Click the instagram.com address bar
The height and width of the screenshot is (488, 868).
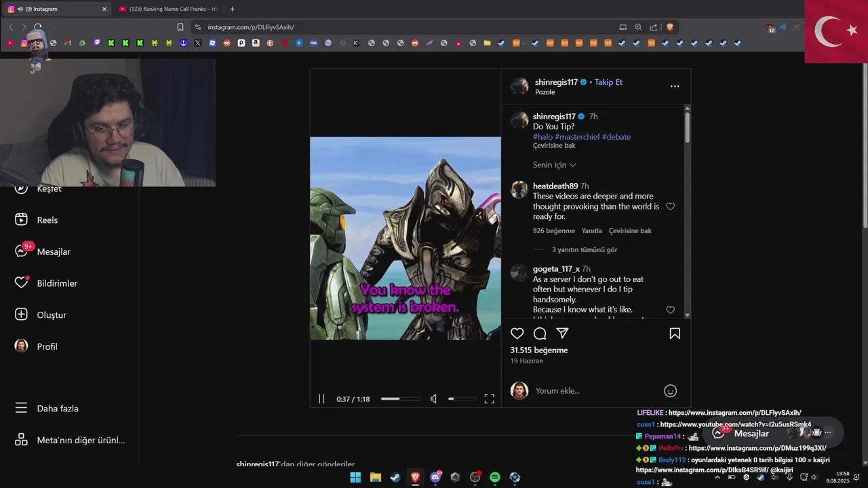[x=403, y=27]
